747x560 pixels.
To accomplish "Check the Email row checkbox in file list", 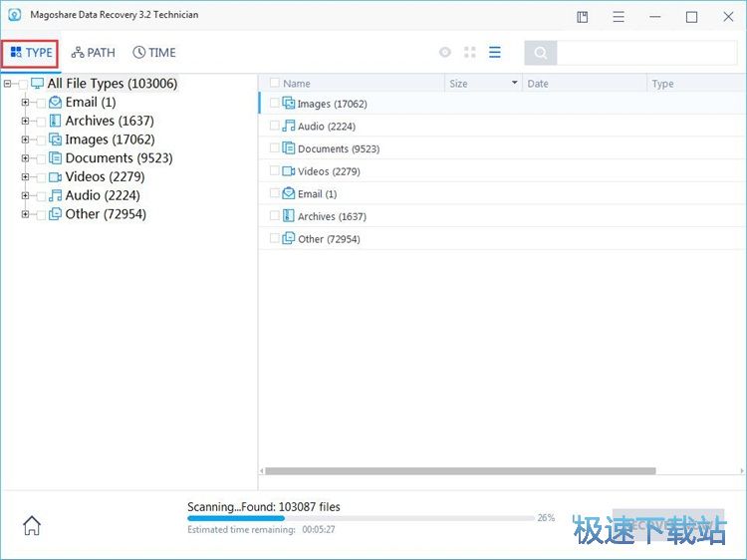I will click(x=275, y=193).
